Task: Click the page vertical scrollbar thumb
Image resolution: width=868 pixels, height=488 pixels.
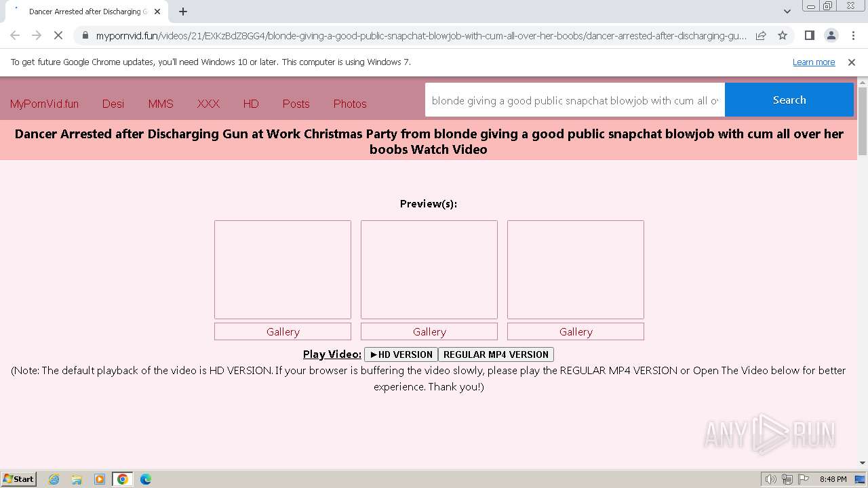Action: [x=863, y=122]
